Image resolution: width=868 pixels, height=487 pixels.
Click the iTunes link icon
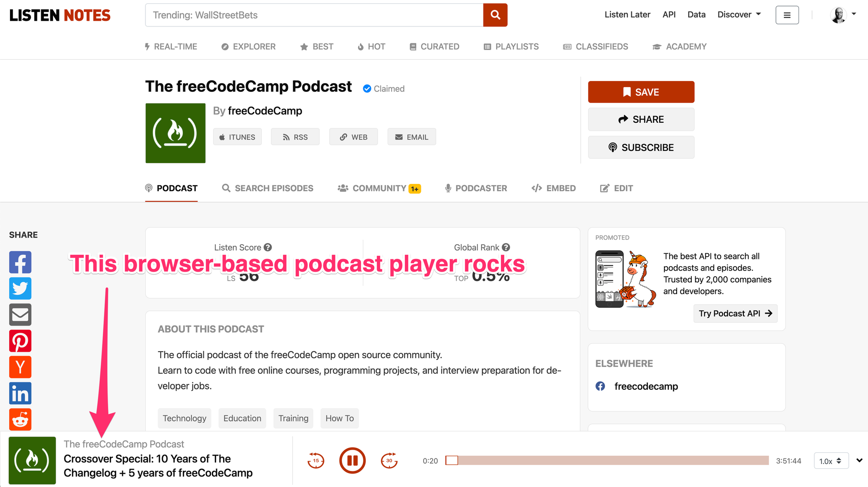237,137
